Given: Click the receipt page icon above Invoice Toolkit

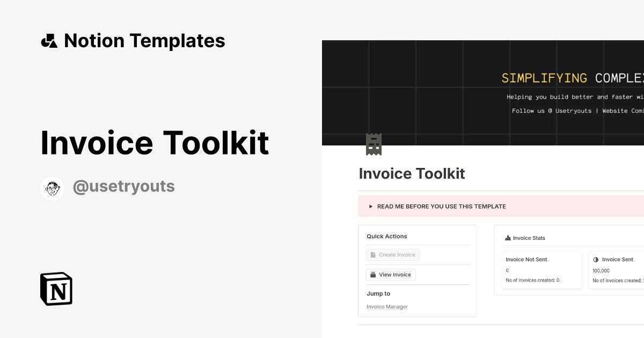Looking at the screenshot, I should (374, 144).
